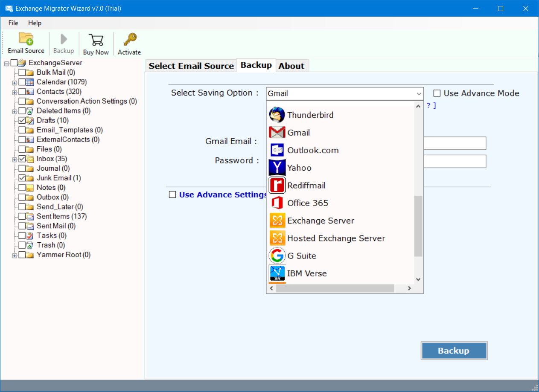The width and height of the screenshot is (539, 392).
Task: Pick the Rediffmail icon in the list
Action: 277,185
